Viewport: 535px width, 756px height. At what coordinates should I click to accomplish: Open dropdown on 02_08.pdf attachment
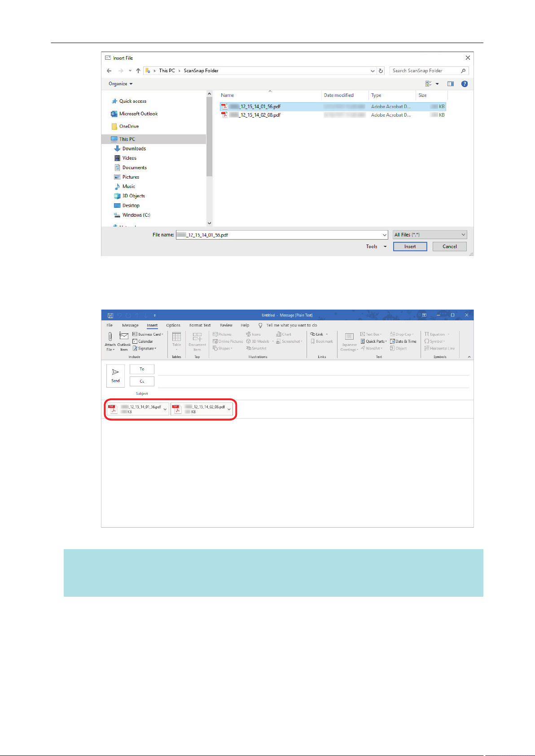pos(229,409)
